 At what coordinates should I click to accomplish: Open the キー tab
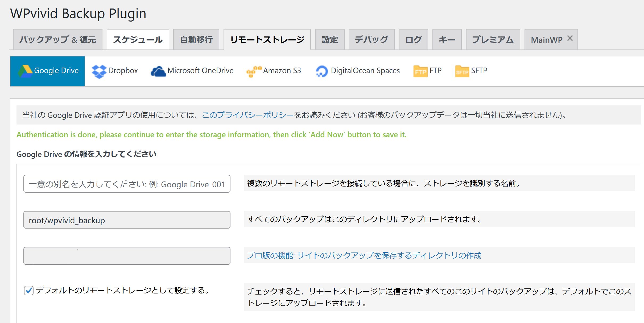tap(447, 40)
